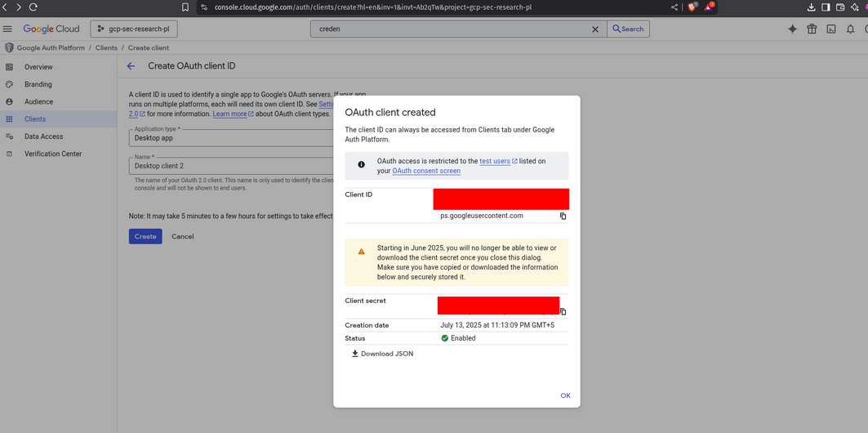The width and height of the screenshot is (868, 433).
Task: Open Gemini AI assistant in console header
Action: pos(792,29)
